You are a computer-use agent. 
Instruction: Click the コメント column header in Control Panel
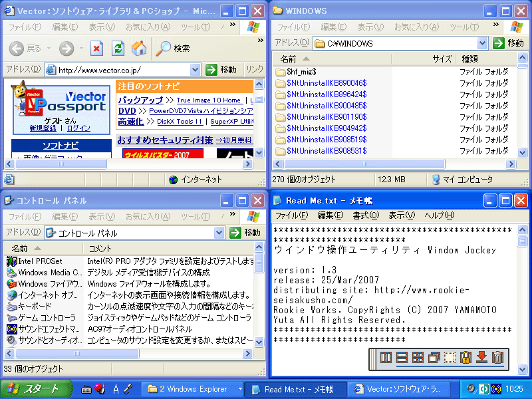(x=168, y=249)
